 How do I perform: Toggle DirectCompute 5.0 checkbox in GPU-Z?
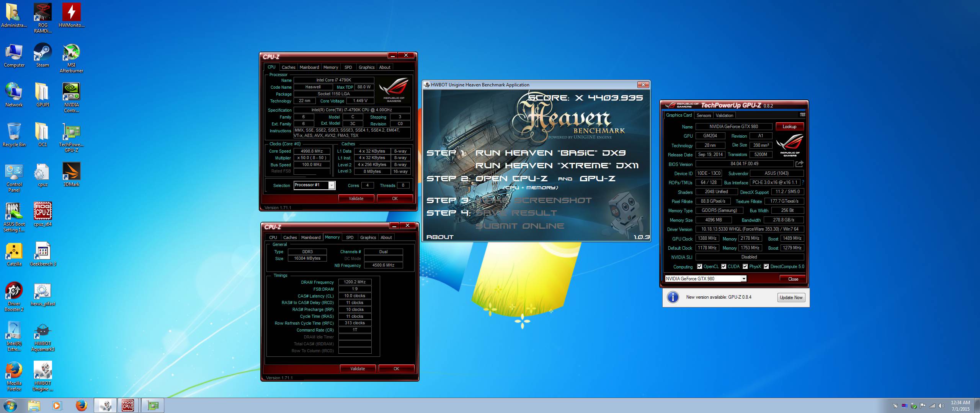point(766,267)
